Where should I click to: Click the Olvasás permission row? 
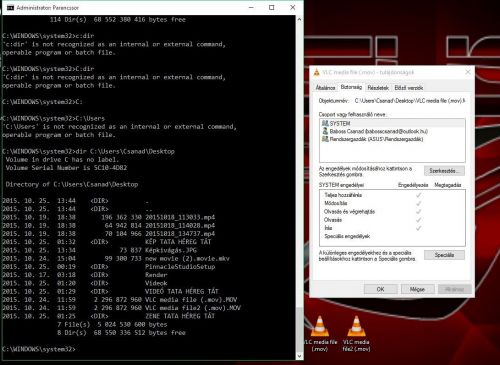(x=392, y=220)
